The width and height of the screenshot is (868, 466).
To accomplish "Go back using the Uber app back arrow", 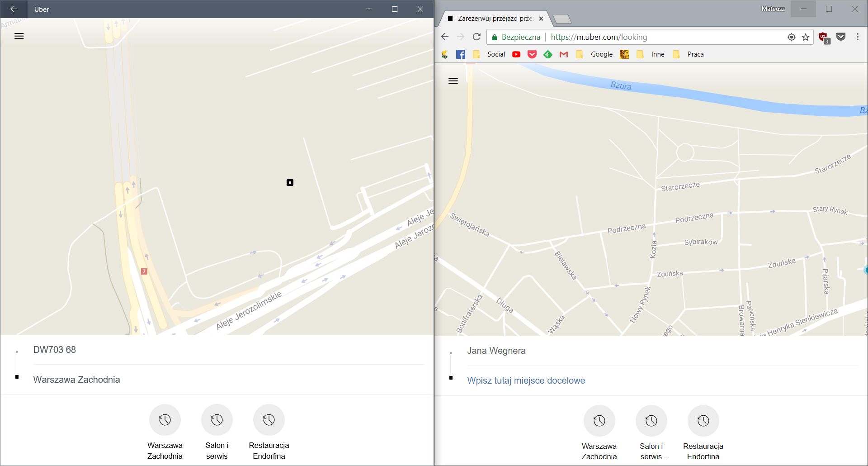I will [13, 9].
